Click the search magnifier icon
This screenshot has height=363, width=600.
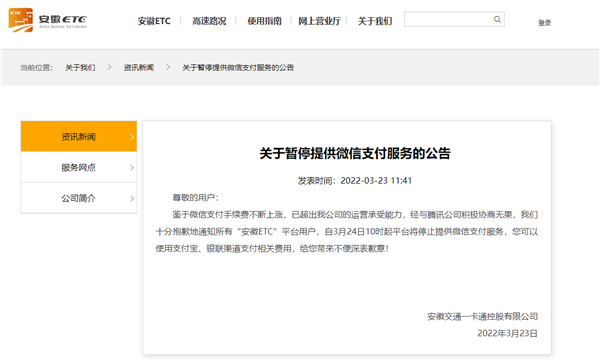pos(497,19)
